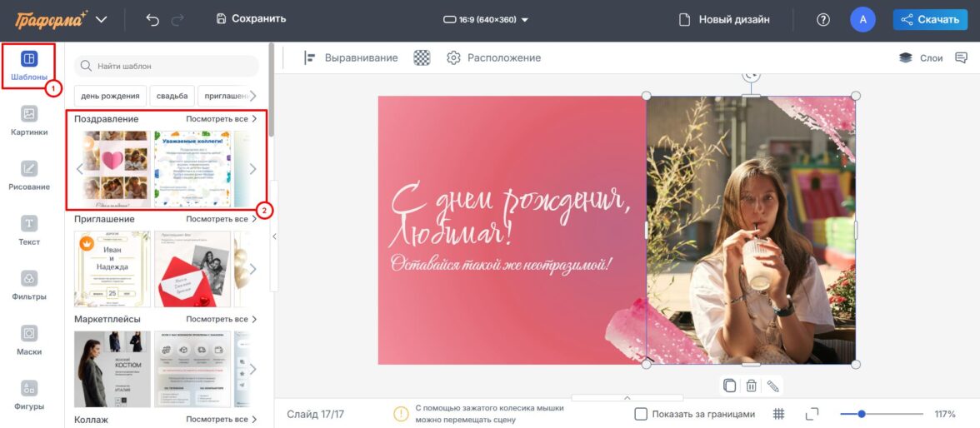The height and width of the screenshot is (428, 980).
Task: Undo the last action
Action: tap(152, 19)
